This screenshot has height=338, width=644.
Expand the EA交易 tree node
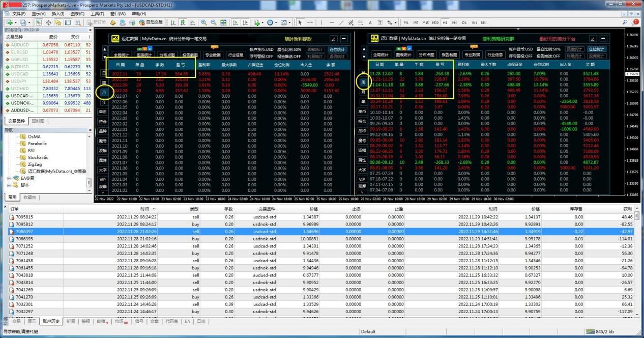(x=9, y=178)
